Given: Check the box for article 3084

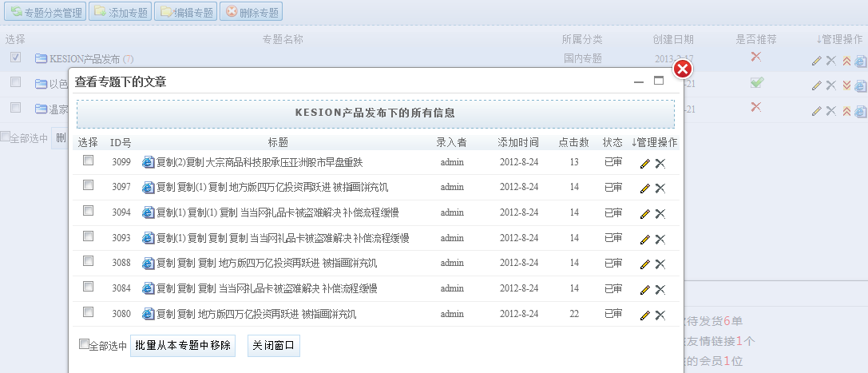Looking at the screenshot, I should coord(88,286).
